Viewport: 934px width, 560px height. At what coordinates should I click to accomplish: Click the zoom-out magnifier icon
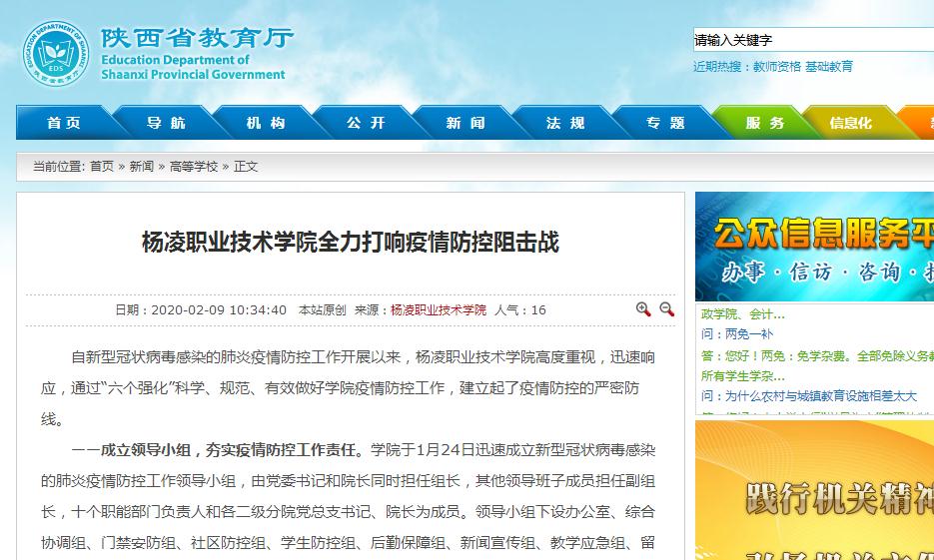[666, 309]
